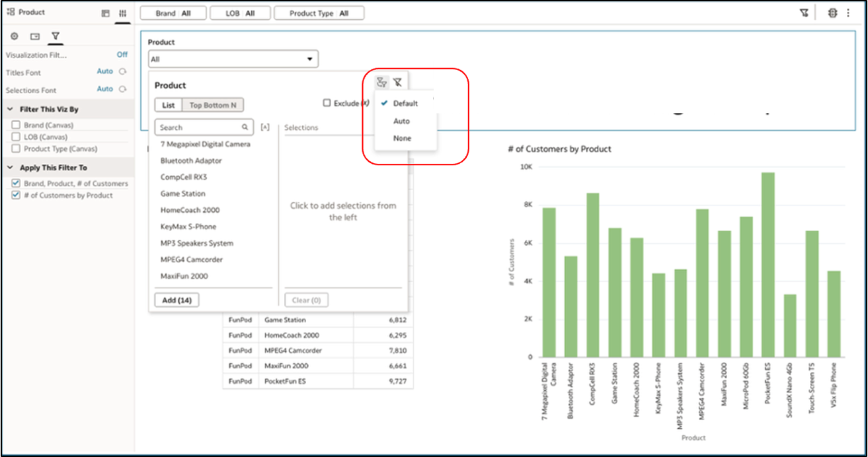Open the Filters tab funnel icon in properties
The image size is (868, 457).
point(56,36)
